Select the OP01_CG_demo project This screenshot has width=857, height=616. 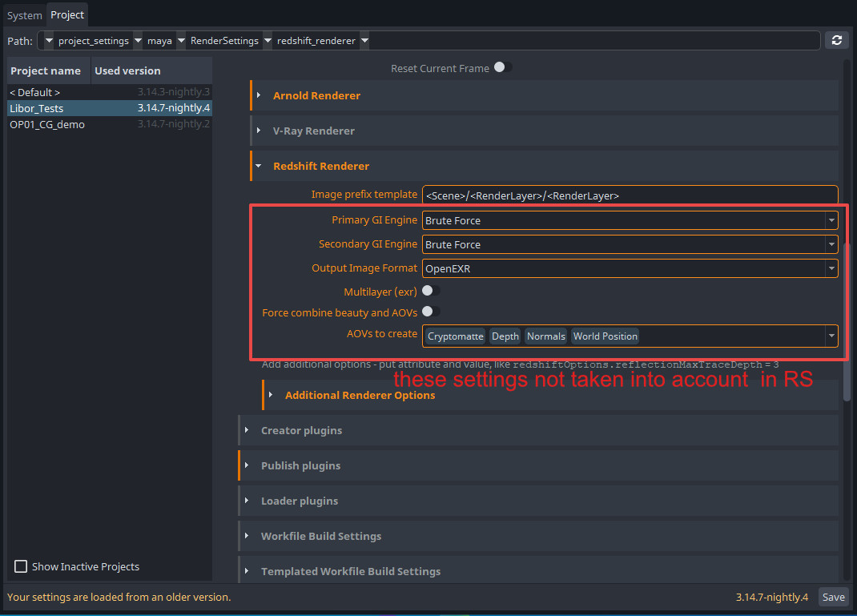point(109,124)
